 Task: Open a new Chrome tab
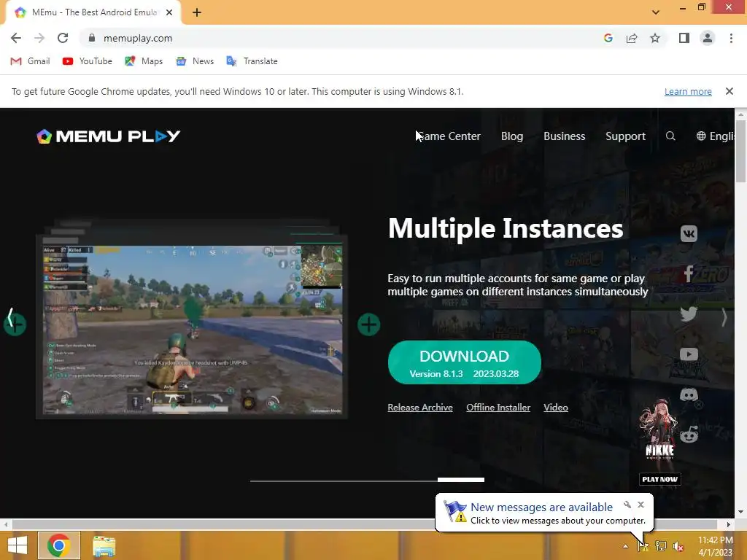coord(197,12)
